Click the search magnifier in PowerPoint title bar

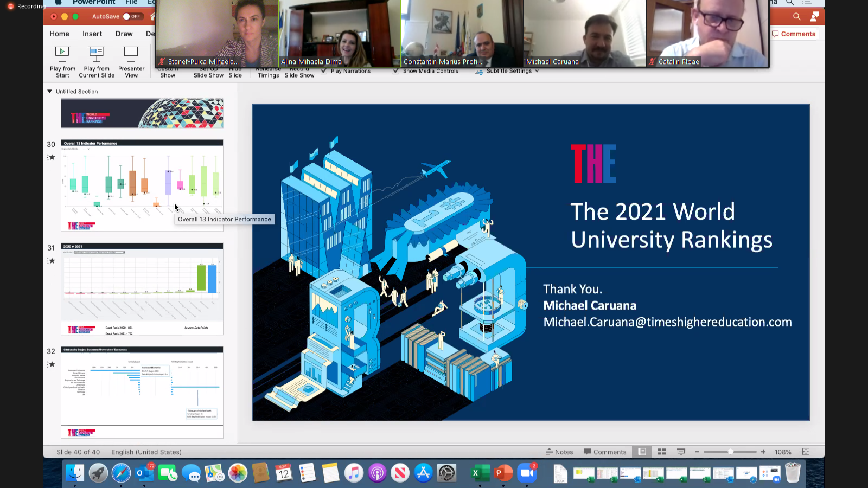pos(796,16)
